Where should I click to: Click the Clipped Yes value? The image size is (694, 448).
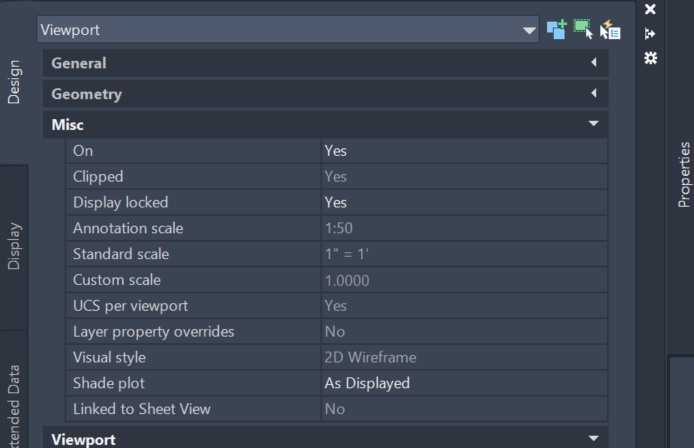pyautogui.click(x=464, y=177)
